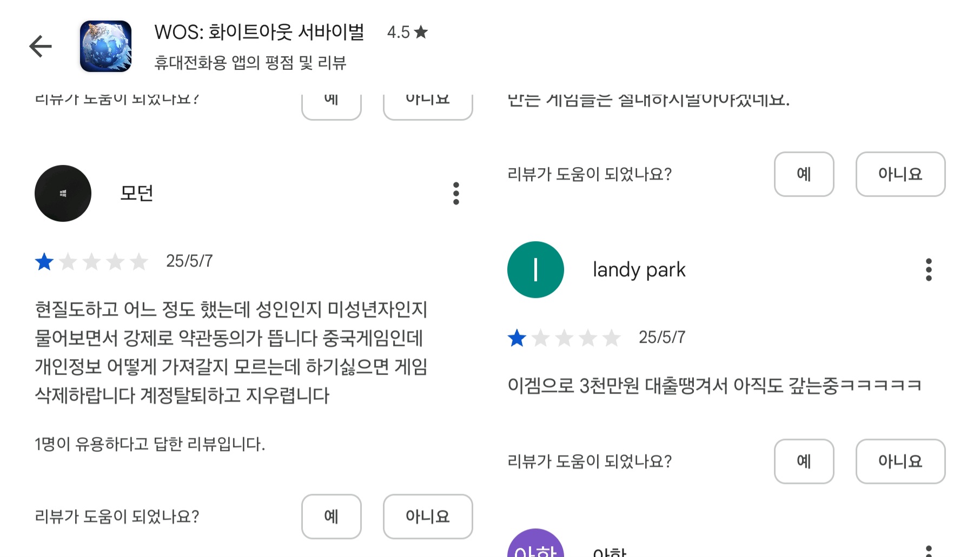Go back with the arrow icon
980x557 pixels.
pyautogui.click(x=41, y=46)
